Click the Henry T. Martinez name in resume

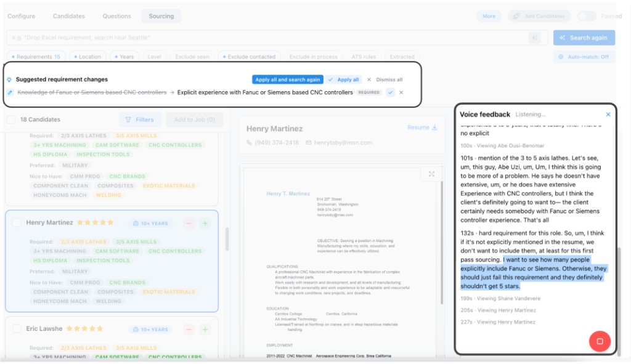tap(288, 193)
